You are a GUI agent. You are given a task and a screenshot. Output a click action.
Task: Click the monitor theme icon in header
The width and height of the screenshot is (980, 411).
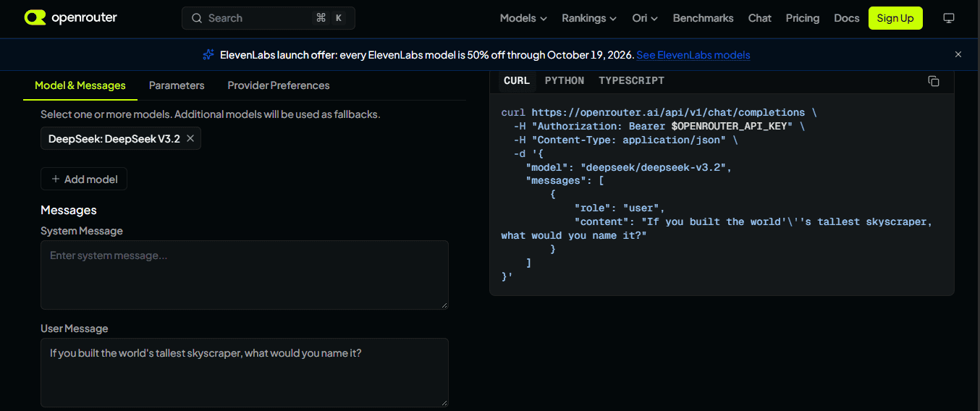click(x=950, y=18)
